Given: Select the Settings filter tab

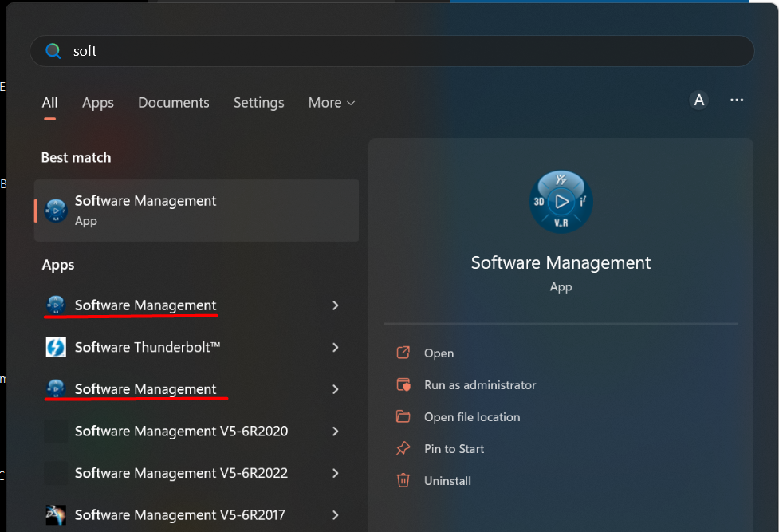Looking at the screenshot, I should [258, 103].
